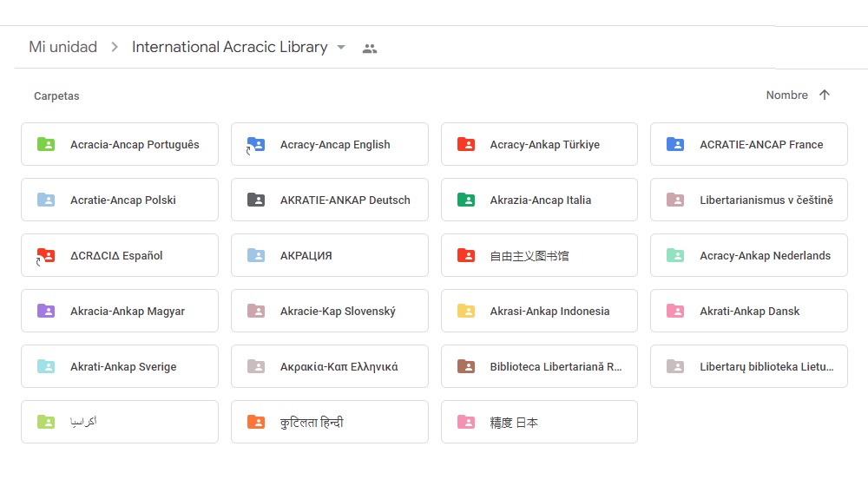Click the red folder icon for Acracy-Ankap Türkiye
This screenshot has height=486, width=868.
point(466,144)
